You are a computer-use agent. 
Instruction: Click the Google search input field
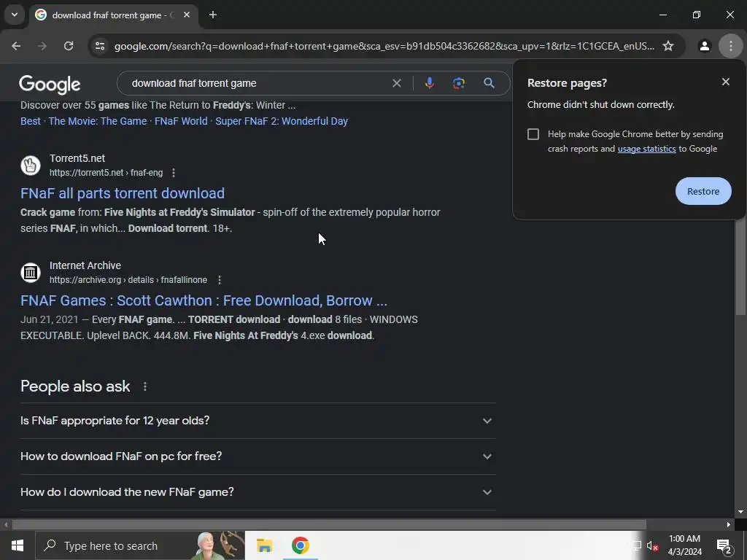click(258, 83)
